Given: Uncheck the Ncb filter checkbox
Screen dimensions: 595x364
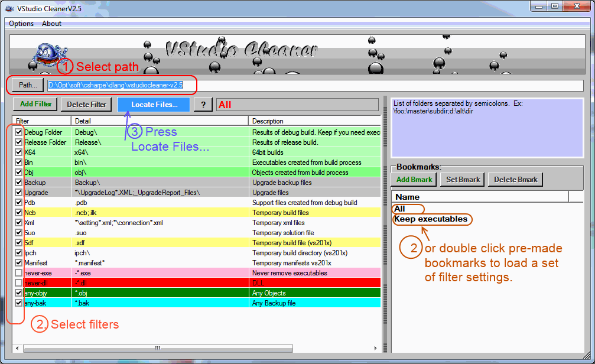Looking at the screenshot, I should pyautogui.click(x=18, y=213).
